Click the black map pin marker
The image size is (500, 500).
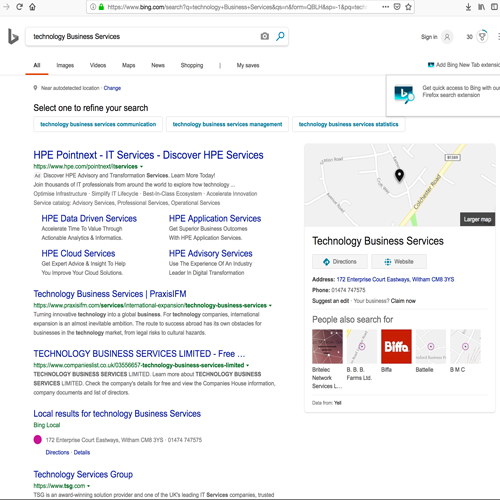click(399, 175)
